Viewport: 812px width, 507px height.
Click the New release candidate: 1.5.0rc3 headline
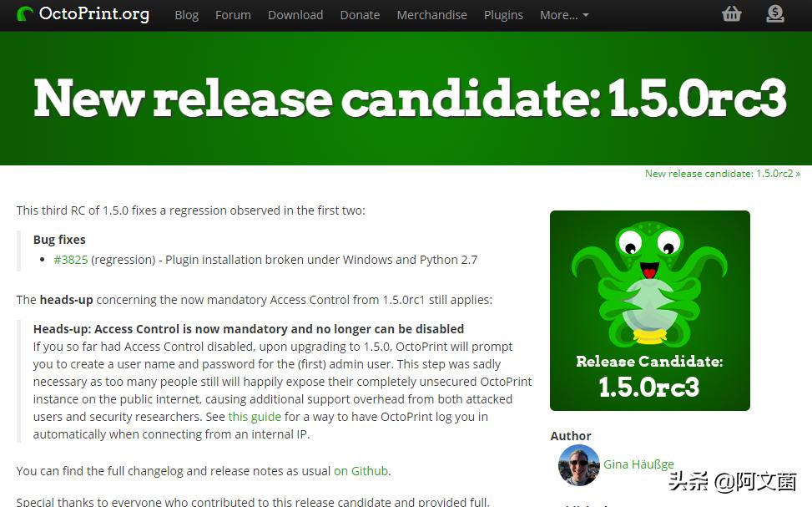click(x=410, y=99)
